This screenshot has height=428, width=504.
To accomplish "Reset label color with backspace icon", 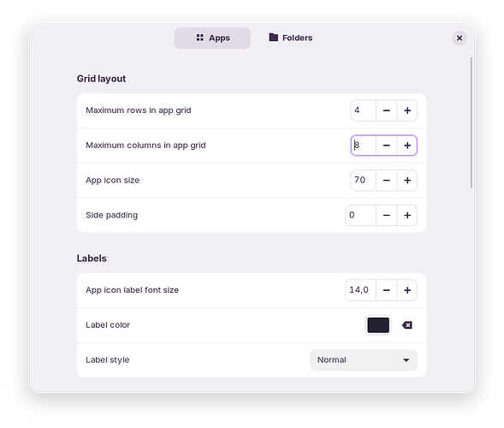I will (407, 325).
